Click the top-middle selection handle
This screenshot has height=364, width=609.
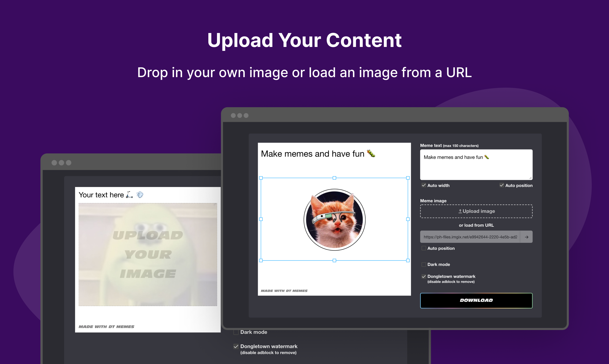point(334,178)
